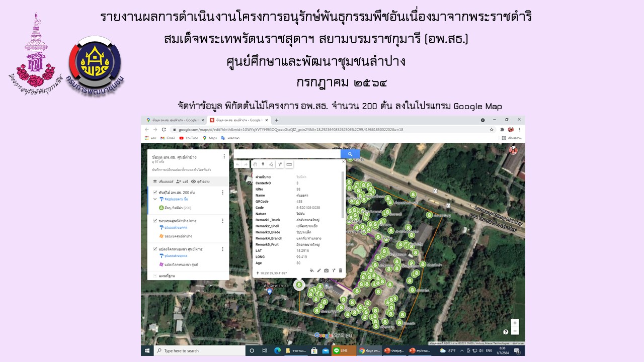Switch to the first Chrome tab

[171, 120]
